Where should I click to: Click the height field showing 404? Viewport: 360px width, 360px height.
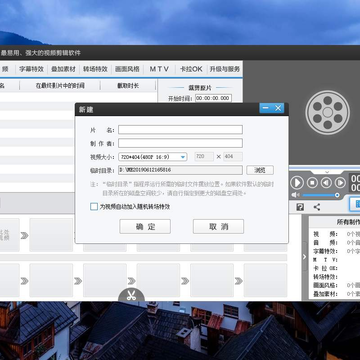(233, 157)
